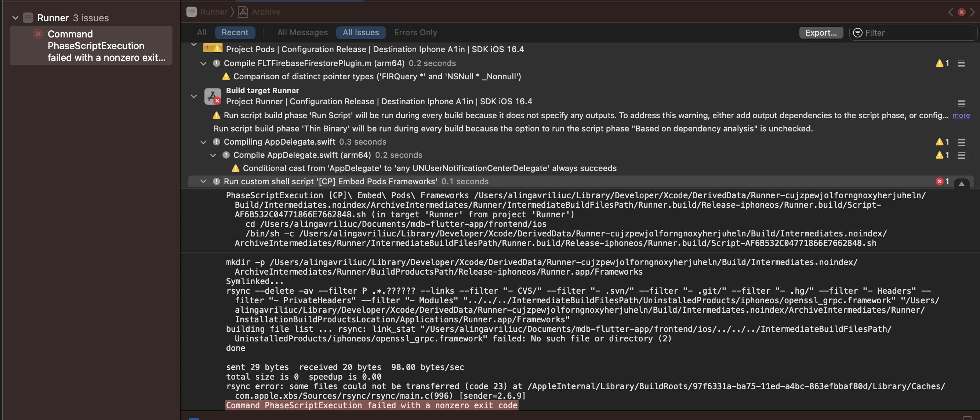Click the Build target Runner hammer icon
The width and height of the screenshot is (980, 420).
[x=212, y=96]
